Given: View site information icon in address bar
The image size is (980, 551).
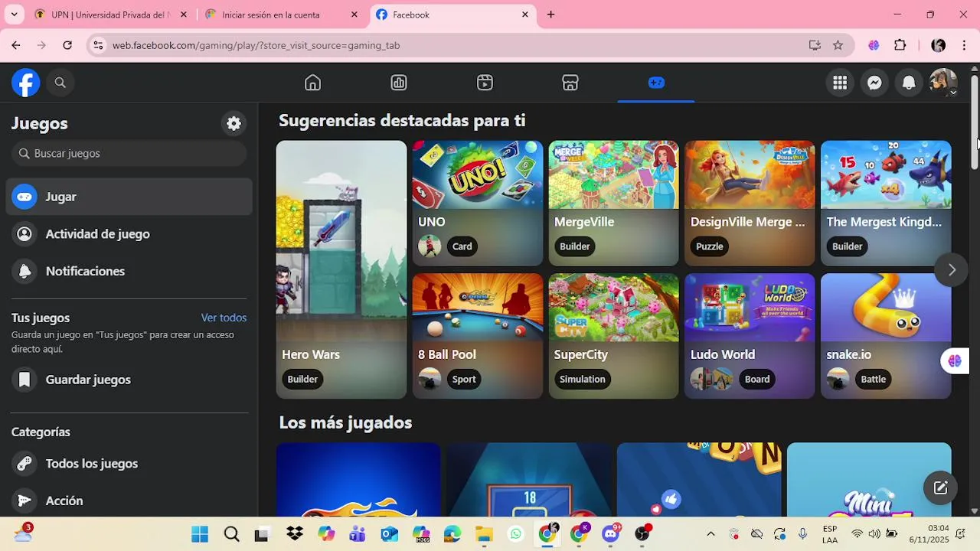Looking at the screenshot, I should pyautogui.click(x=98, y=45).
